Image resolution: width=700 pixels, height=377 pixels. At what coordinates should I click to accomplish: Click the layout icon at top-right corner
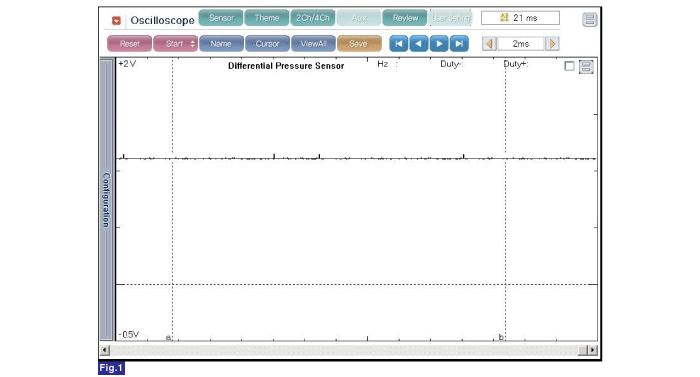(589, 20)
